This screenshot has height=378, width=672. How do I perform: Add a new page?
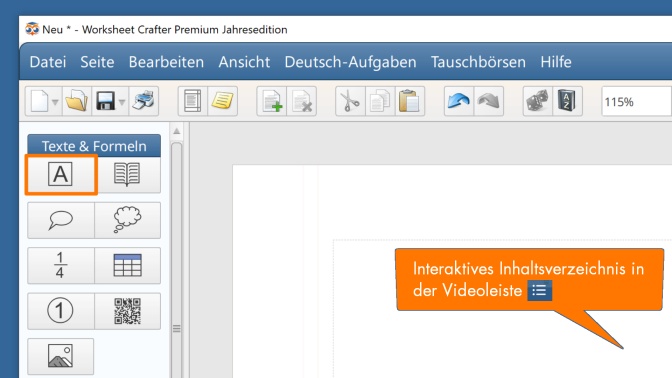pyautogui.click(x=272, y=102)
